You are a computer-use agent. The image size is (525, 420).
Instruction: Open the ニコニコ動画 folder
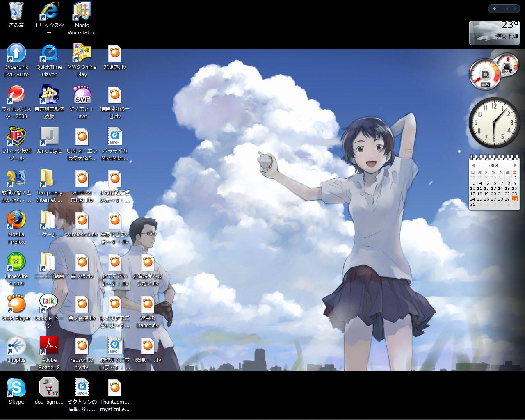point(49,266)
